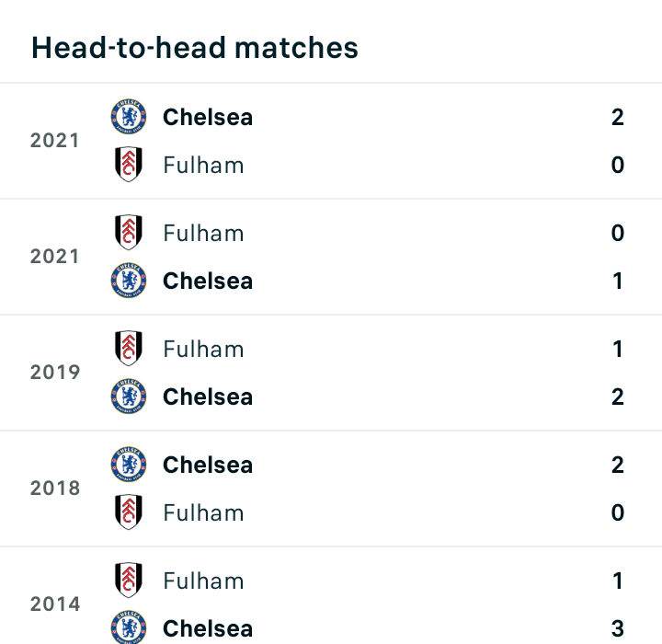
Task: Click the Fulham crest in the 2019 match
Action: click(x=129, y=348)
